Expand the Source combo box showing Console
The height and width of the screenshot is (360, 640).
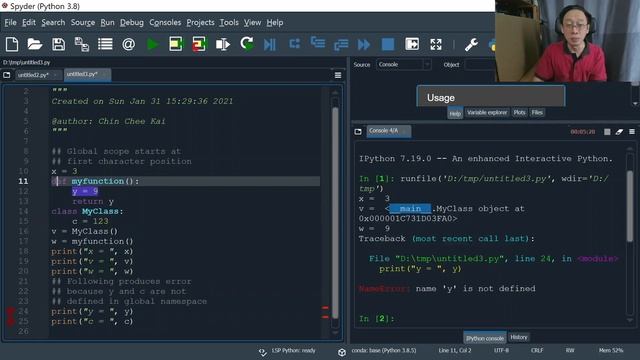point(403,64)
